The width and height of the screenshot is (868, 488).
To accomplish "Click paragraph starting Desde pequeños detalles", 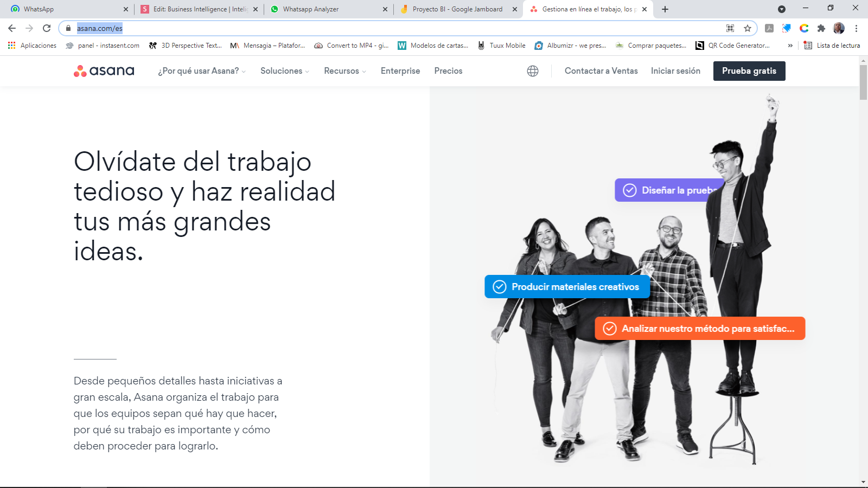I will (178, 413).
